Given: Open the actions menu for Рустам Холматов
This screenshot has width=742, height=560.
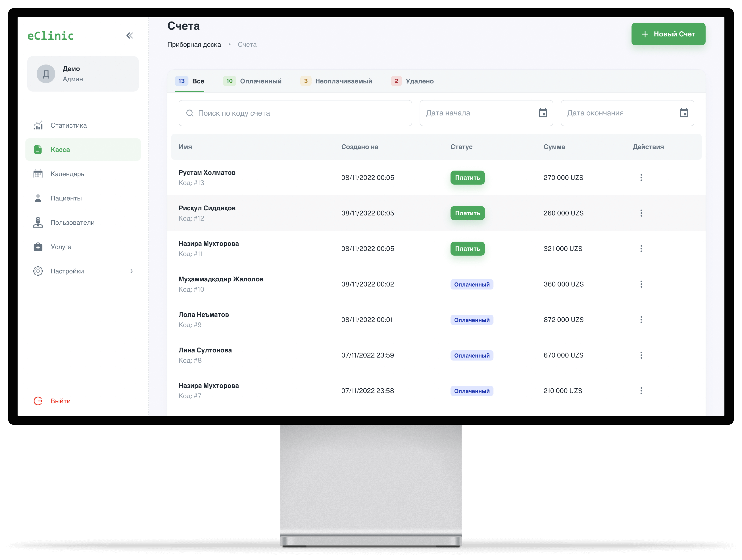Looking at the screenshot, I should (641, 177).
